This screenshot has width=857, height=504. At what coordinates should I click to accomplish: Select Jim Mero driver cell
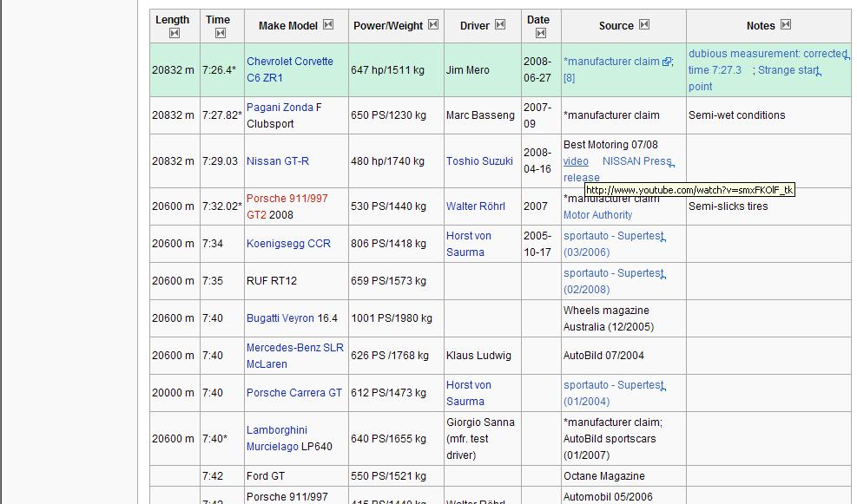(x=483, y=70)
